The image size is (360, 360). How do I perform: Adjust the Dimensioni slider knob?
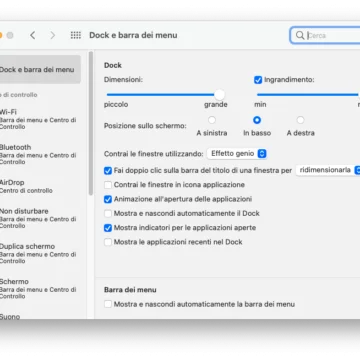(x=219, y=95)
